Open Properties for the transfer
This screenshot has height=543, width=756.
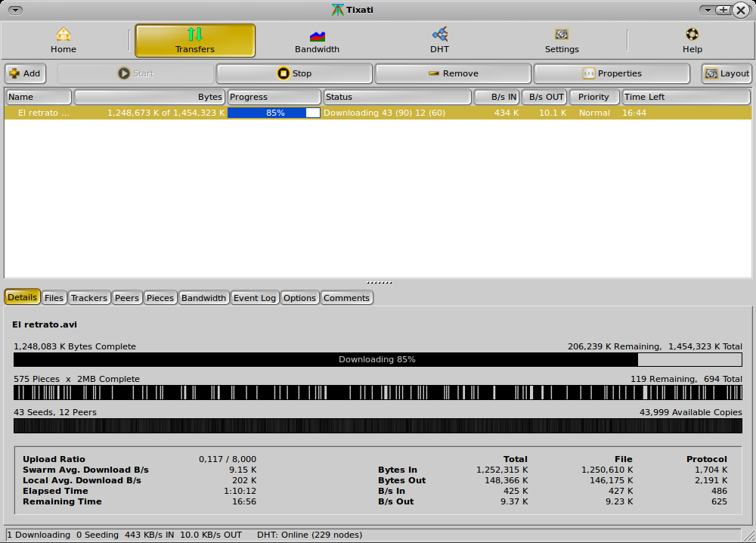click(x=612, y=73)
